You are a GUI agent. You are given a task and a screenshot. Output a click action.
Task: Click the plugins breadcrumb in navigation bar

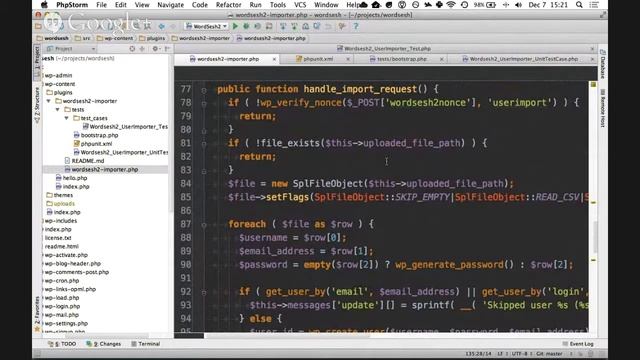(x=152, y=38)
